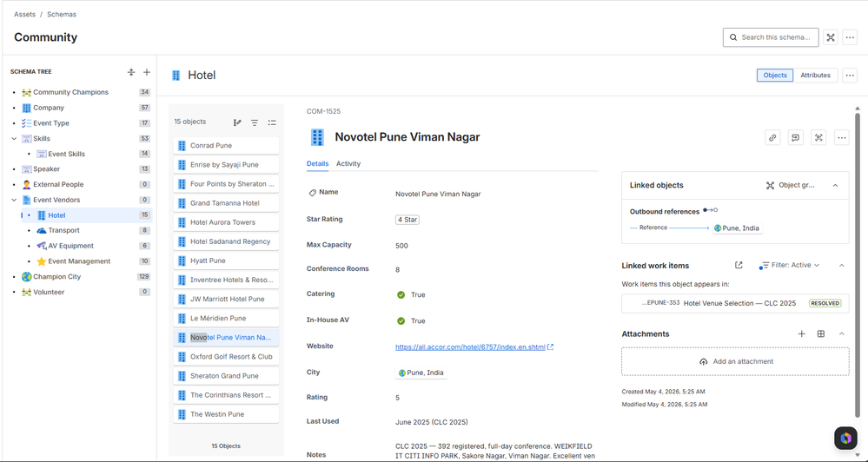Image resolution: width=868 pixels, height=462 pixels.
Task: Select Event Management in the schema tree
Action: (79, 261)
